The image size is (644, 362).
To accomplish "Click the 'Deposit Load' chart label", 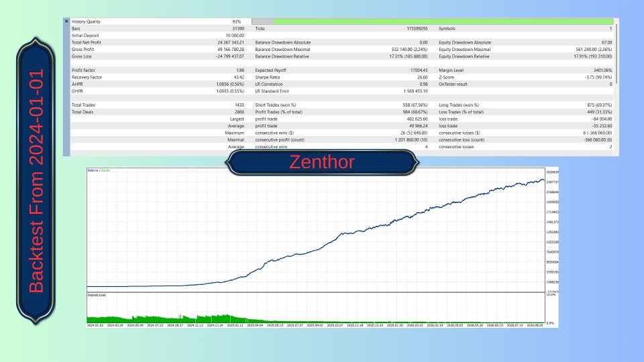I will click(97, 295).
